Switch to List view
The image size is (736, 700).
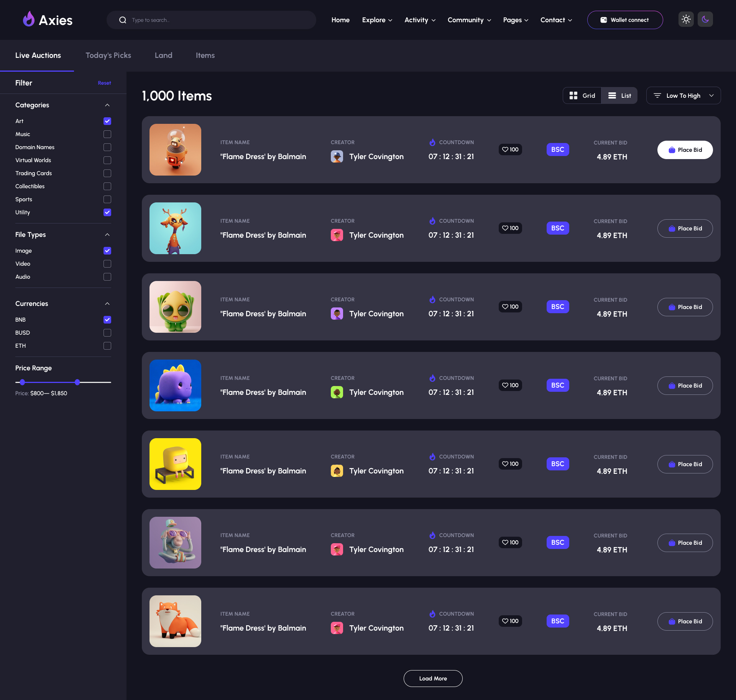click(x=619, y=95)
